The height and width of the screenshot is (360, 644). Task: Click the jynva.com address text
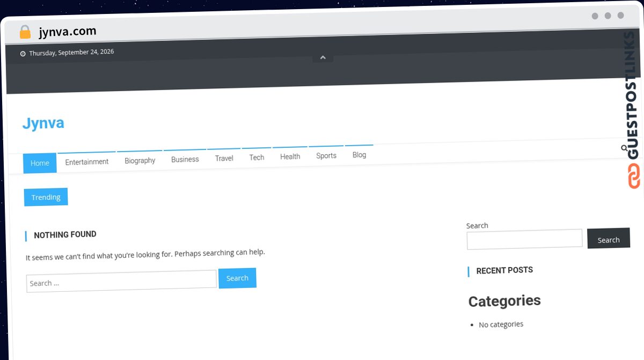[68, 32]
